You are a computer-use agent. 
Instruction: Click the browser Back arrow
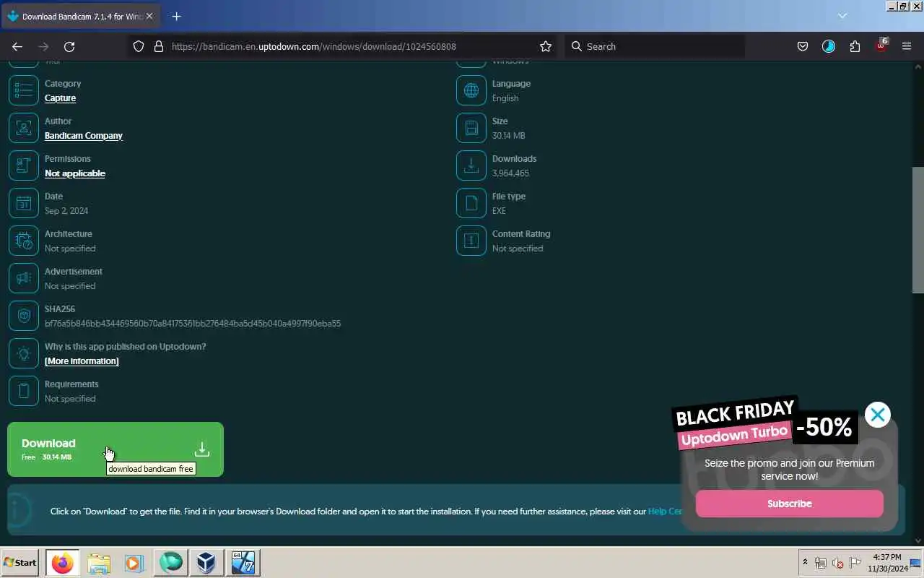pyautogui.click(x=17, y=46)
